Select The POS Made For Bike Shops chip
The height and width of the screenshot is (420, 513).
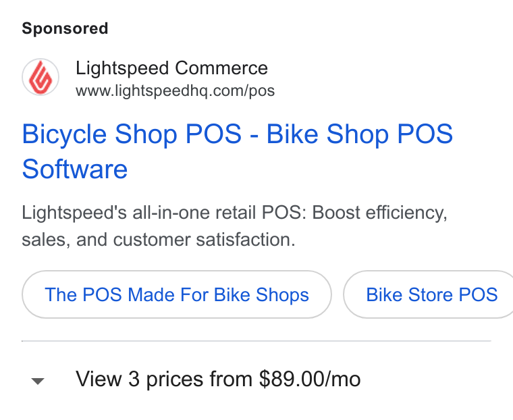click(177, 294)
